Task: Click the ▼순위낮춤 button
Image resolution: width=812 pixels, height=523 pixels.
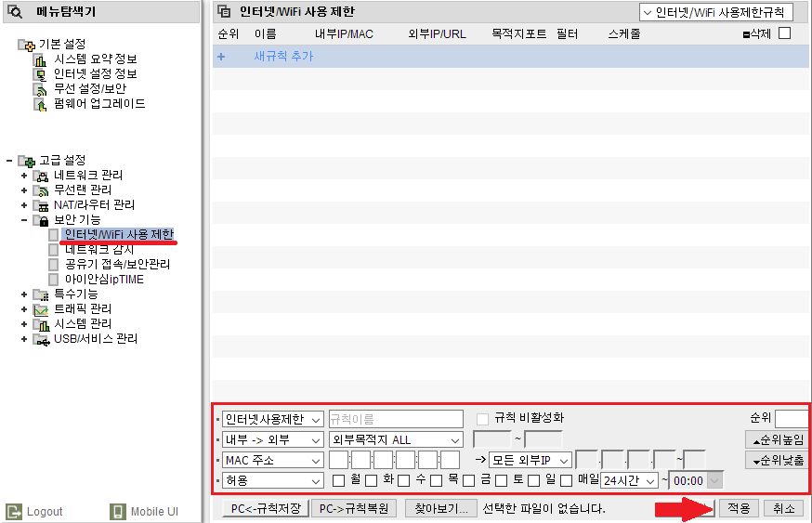Action: point(779,460)
